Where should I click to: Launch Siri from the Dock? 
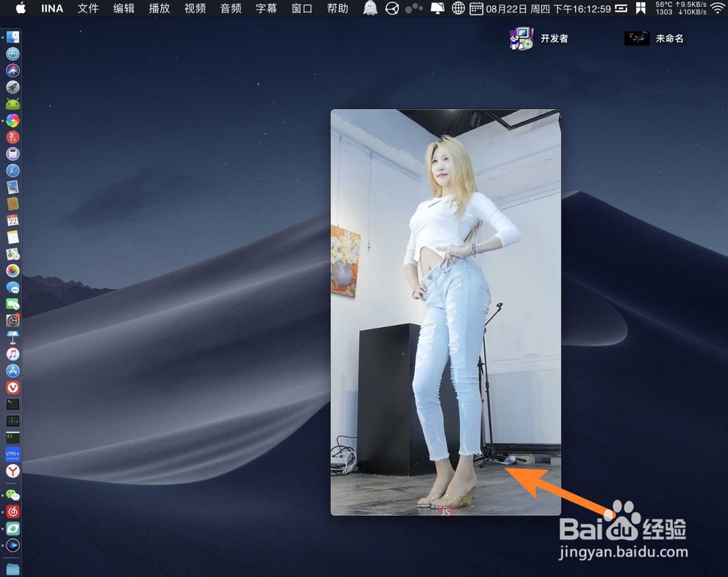(x=12, y=71)
